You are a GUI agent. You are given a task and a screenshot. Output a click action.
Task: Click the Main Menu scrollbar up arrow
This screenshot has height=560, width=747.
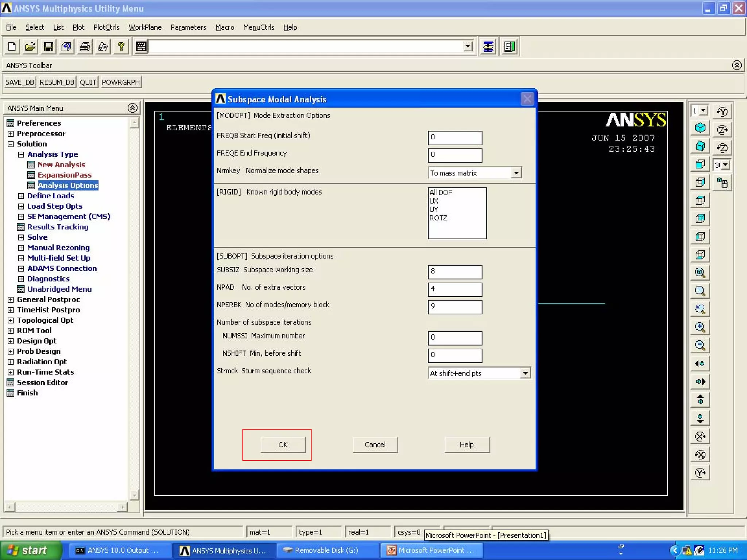coord(134,123)
